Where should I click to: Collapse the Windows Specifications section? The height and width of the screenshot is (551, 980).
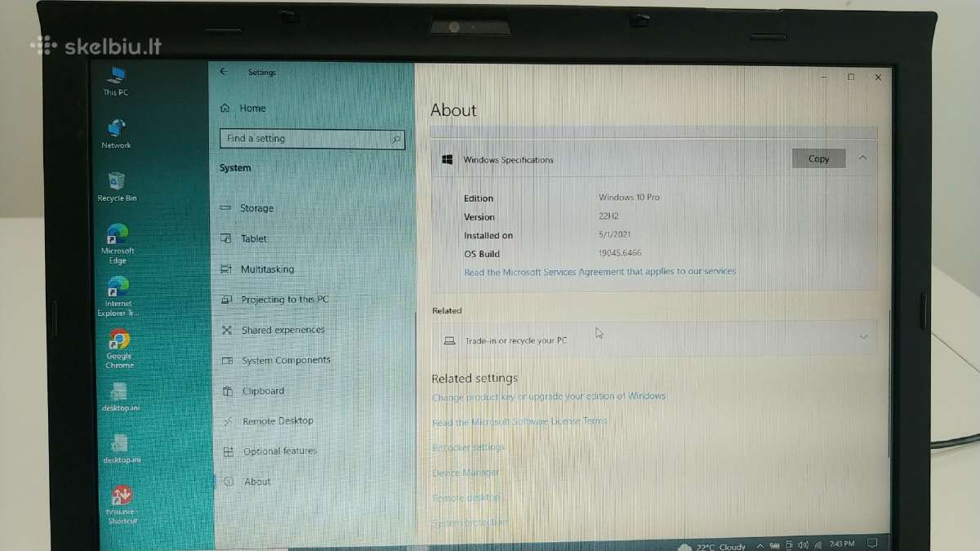tap(863, 158)
